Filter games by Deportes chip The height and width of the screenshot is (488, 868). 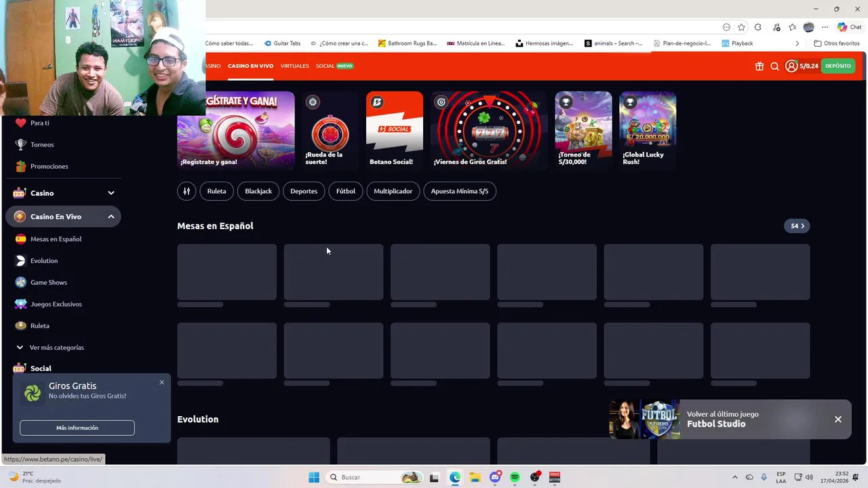click(304, 191)
